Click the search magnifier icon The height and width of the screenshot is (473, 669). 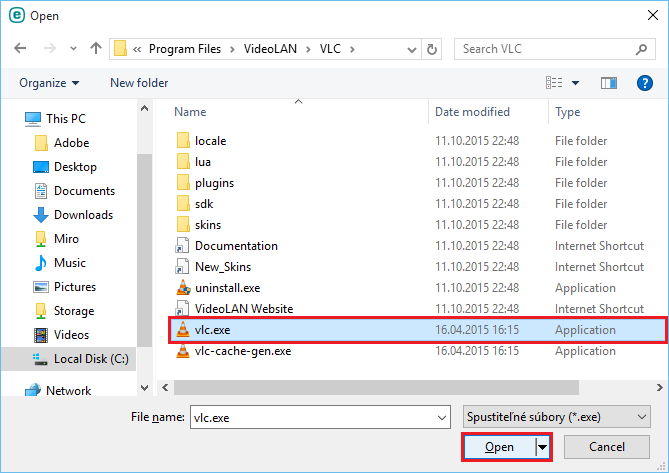click(x=641, y=49)
